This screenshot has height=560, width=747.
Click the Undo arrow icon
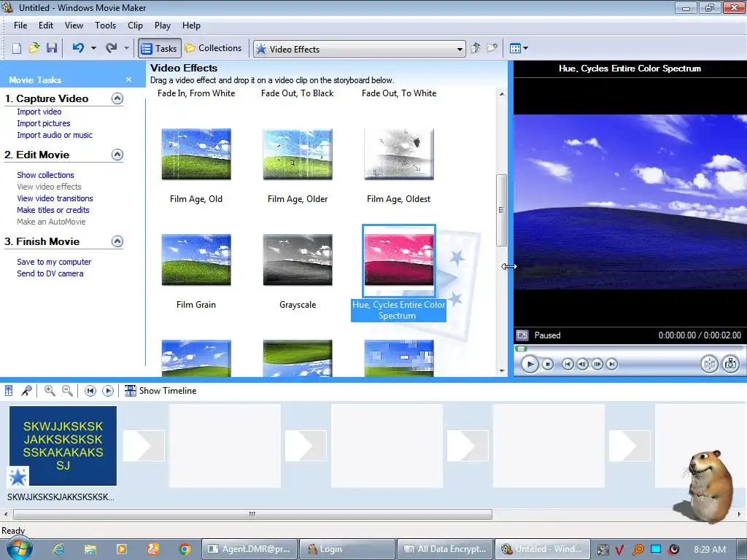(x=78, y=47)
